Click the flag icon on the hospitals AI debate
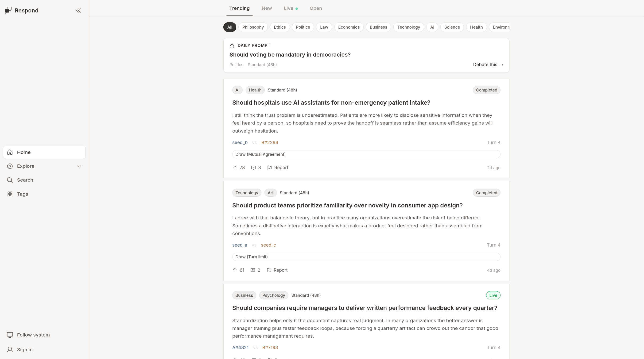 [x=269, y=168]
